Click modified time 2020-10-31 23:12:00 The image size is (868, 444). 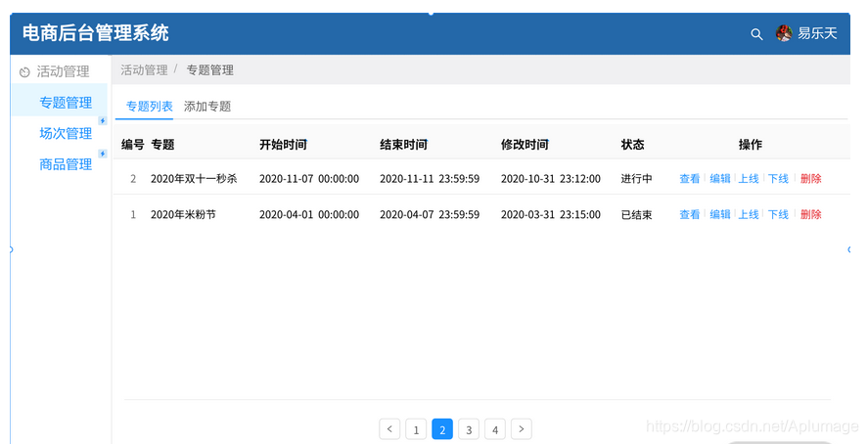pyautogui.click(x=551, y=179)
